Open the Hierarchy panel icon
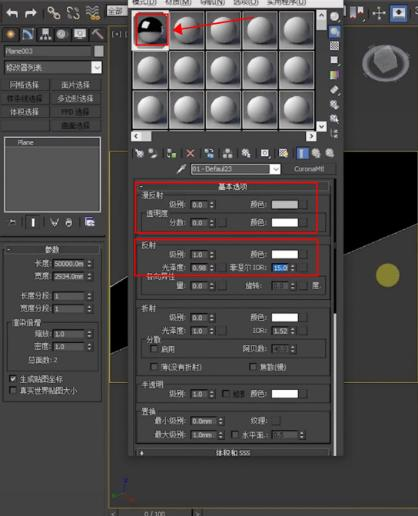This screenshot has width=418, height=516. 45,34
